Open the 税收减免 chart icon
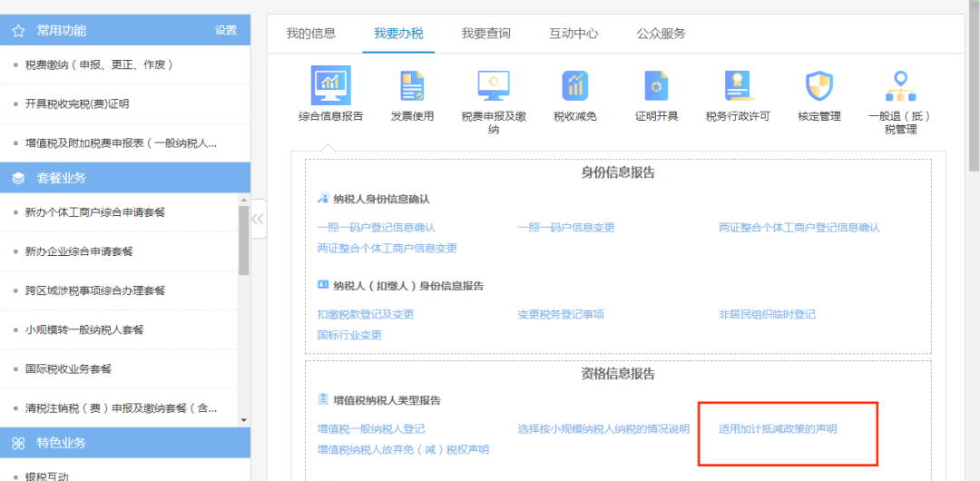 click(575, 85)
